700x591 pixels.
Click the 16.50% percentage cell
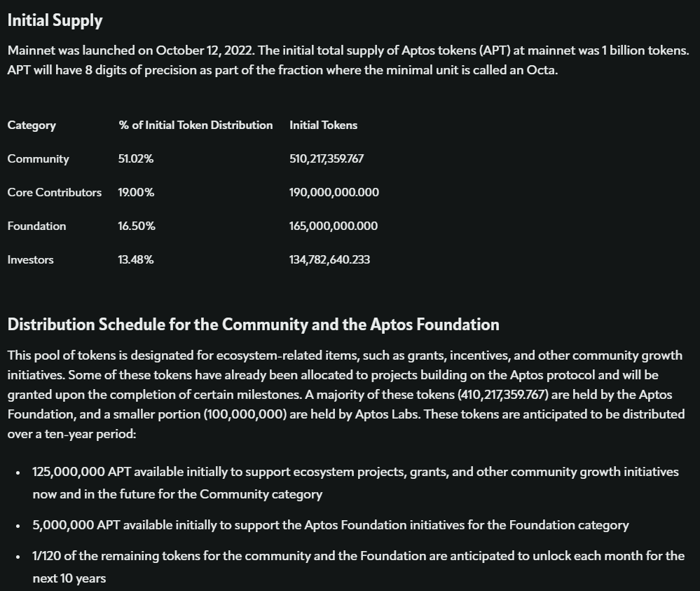pos(137,226)
